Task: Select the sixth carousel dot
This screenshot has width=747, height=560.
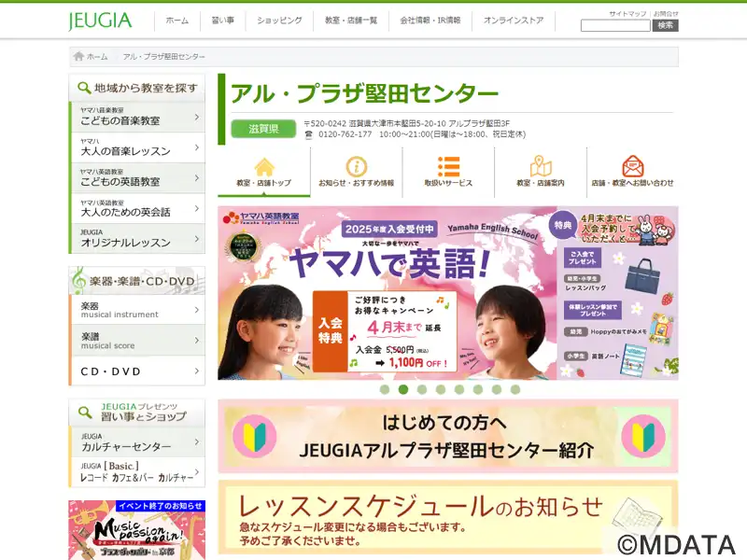Action: click(x=478, y=389)
